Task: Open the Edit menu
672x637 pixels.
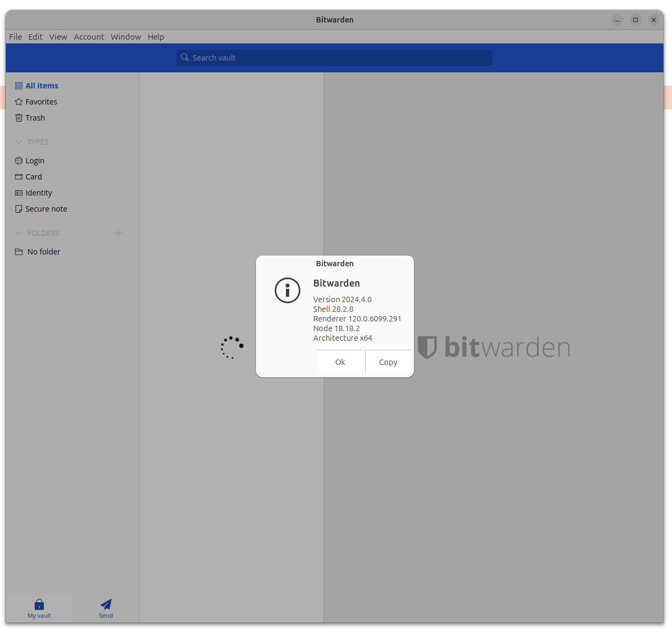Action: [x=35, y=37]
